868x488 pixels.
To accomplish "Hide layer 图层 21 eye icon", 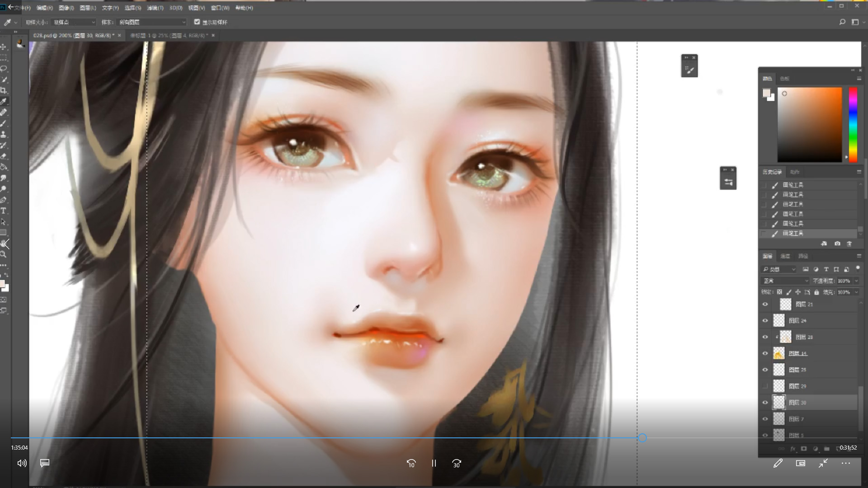I will tap(765, 304).
